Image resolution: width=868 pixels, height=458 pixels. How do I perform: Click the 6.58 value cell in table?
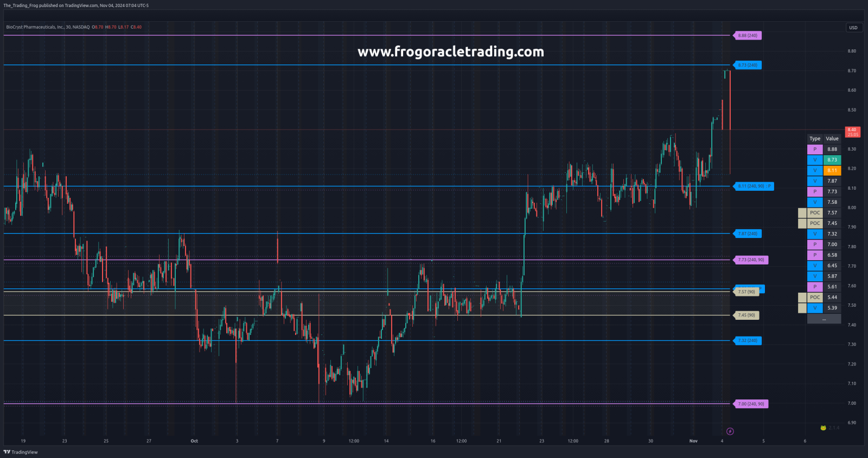coord(832,255)
